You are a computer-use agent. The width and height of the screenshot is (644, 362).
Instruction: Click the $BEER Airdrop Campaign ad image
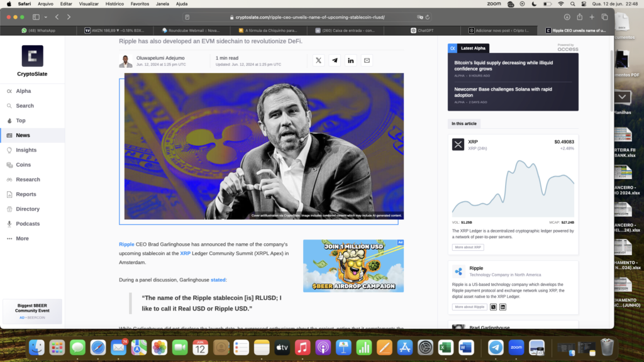[353, 266]
